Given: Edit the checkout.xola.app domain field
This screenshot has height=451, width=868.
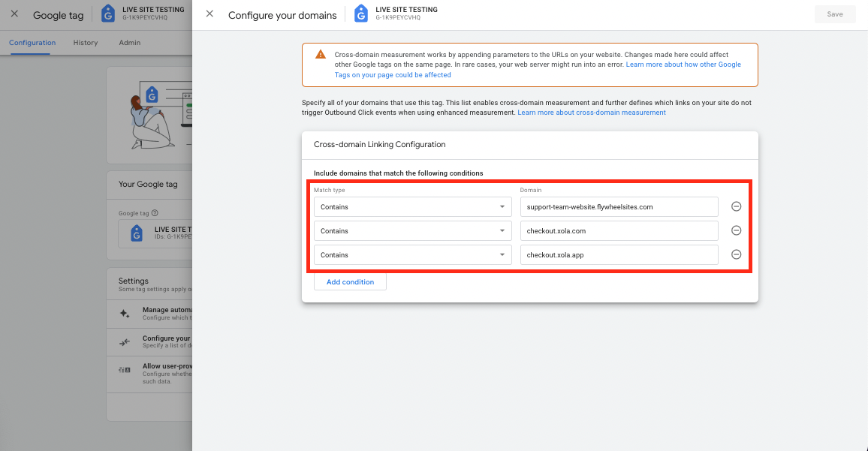Looking at the screenshot, I should point(619,255).
